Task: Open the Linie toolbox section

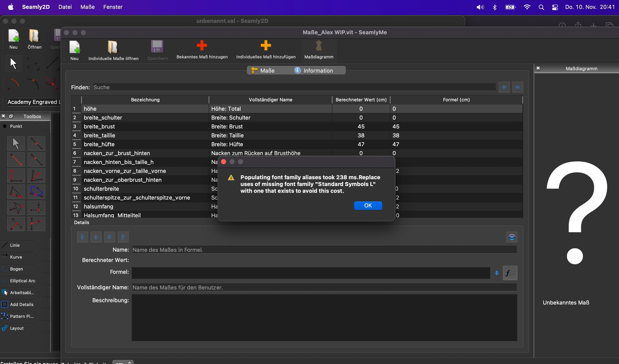Action: (x=15, y=245)
